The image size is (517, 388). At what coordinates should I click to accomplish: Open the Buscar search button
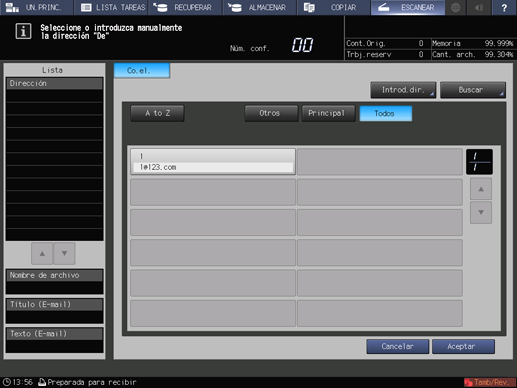click(473, 90)
